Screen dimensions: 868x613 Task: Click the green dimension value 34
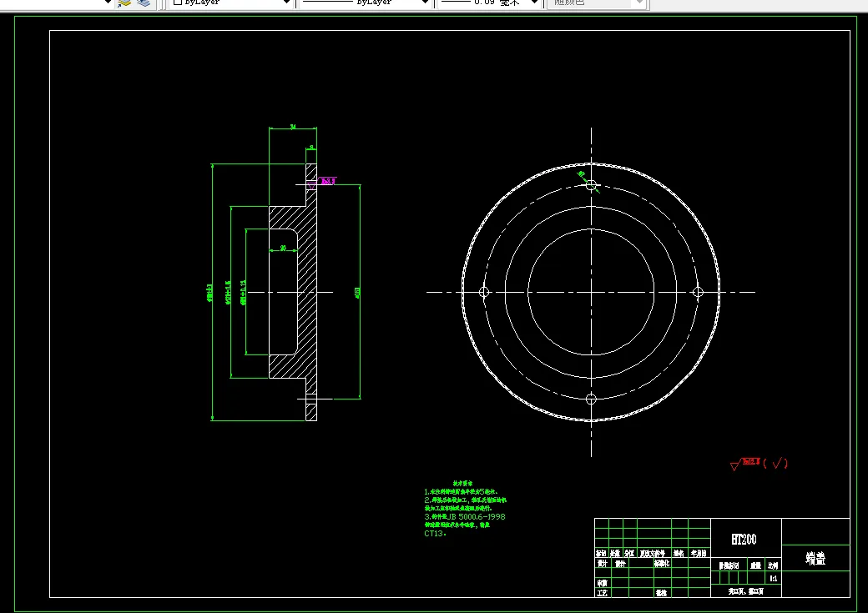point(293,127)
